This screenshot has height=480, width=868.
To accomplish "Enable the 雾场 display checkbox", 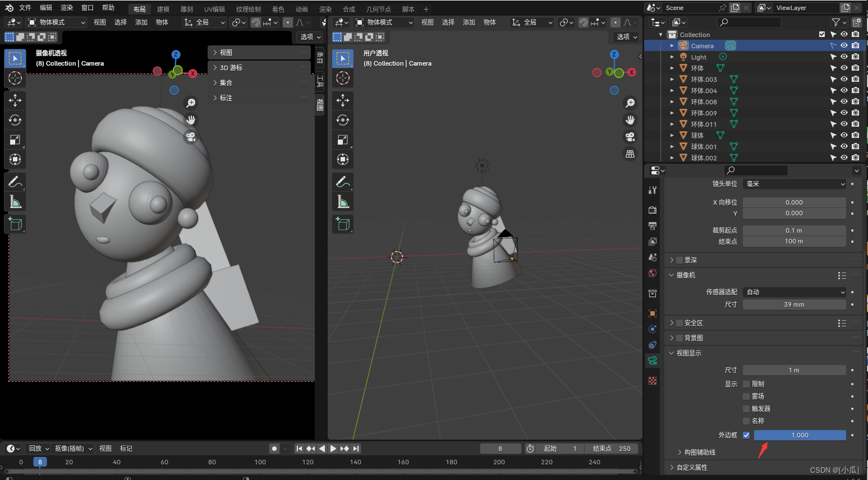I will [746, 396].
